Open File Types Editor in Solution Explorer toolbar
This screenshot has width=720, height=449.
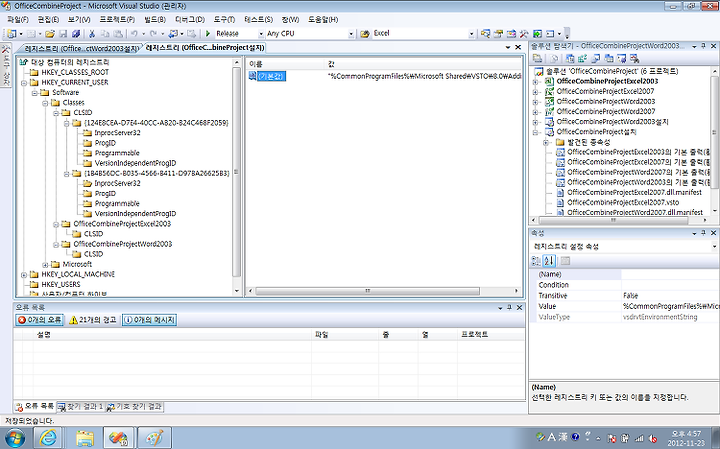click(596, 58)
